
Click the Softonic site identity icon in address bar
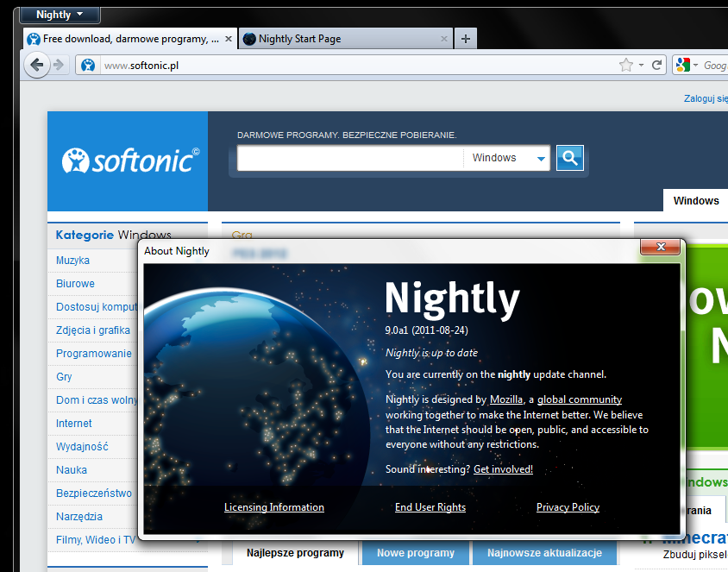pyautogui.click(x=88, y=66)
